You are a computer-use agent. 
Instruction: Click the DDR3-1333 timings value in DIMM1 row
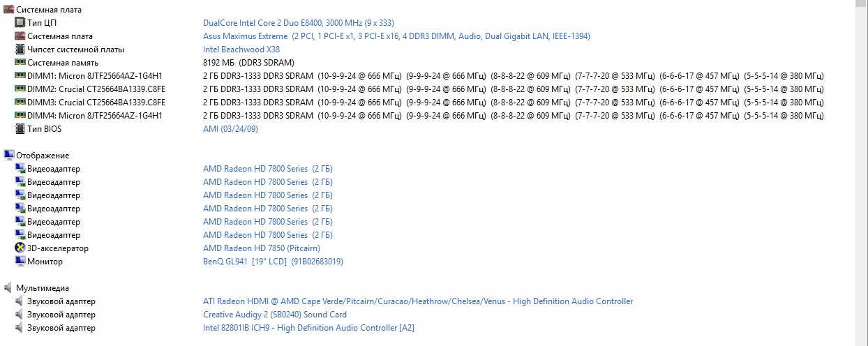click(514, 76)
